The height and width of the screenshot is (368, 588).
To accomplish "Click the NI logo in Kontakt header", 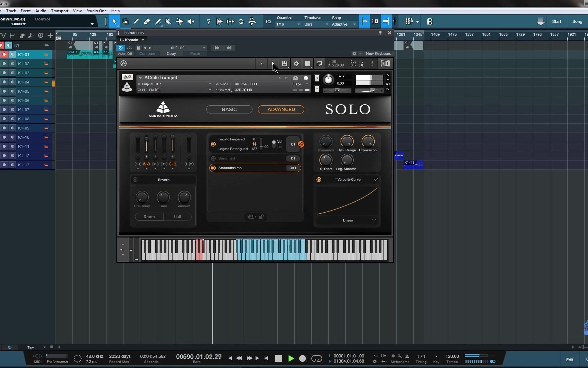I will 385,63.
